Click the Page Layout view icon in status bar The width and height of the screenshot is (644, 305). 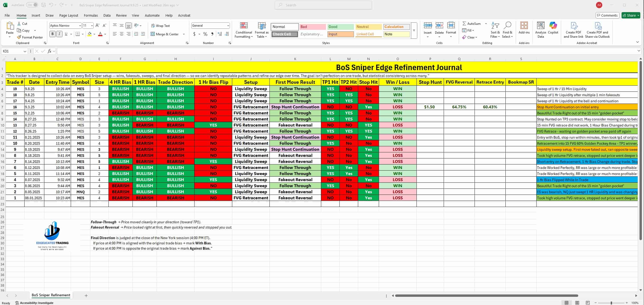pos(577,303)
